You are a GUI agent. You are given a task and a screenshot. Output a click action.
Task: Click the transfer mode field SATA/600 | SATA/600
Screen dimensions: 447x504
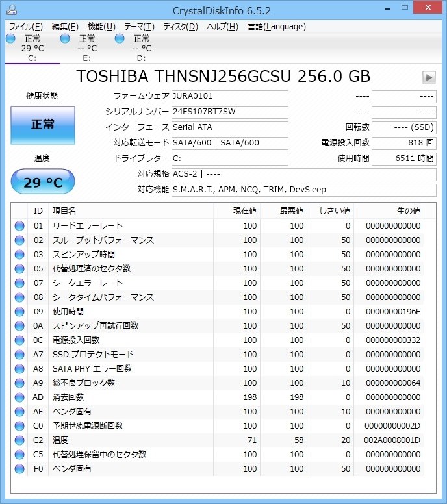[229, 143]
